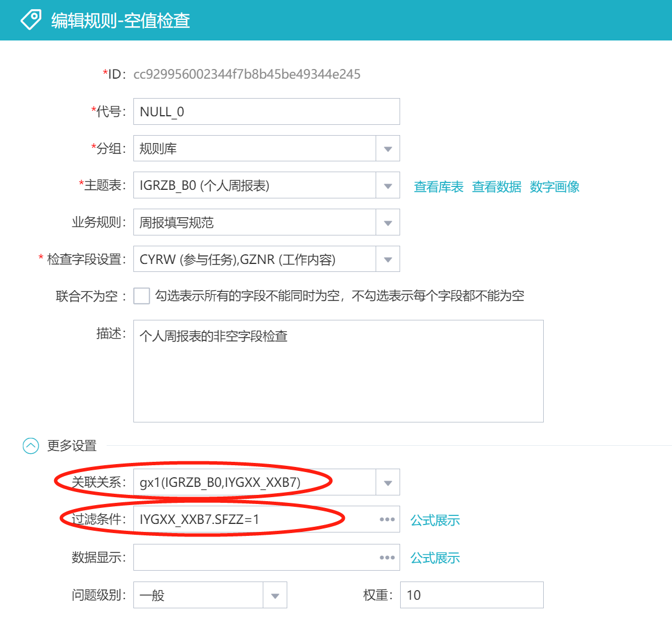Toggle the 联合不为空 checkbox
The width and height of the screenshot is (672, 618).
tap(141, 296)
